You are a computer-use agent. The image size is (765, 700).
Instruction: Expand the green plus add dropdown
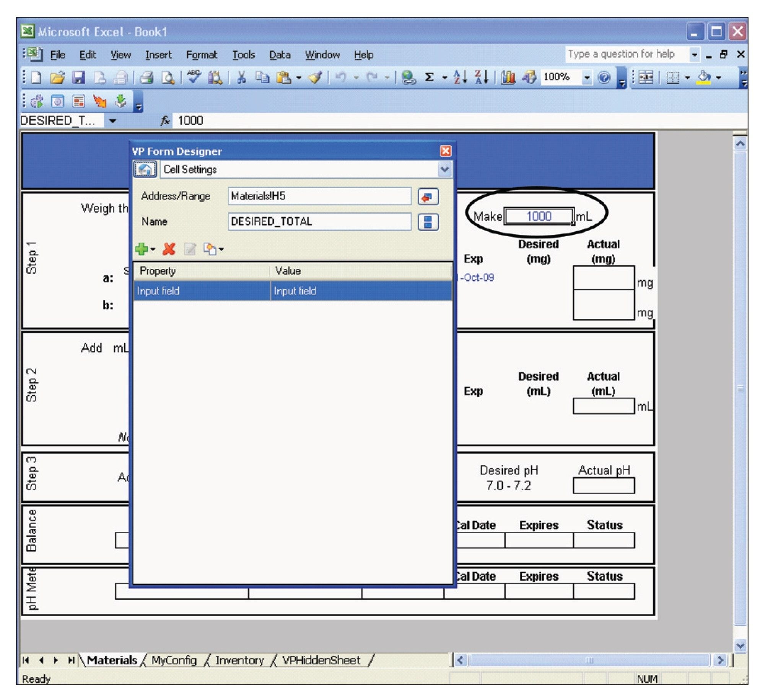tap(153, 250)
